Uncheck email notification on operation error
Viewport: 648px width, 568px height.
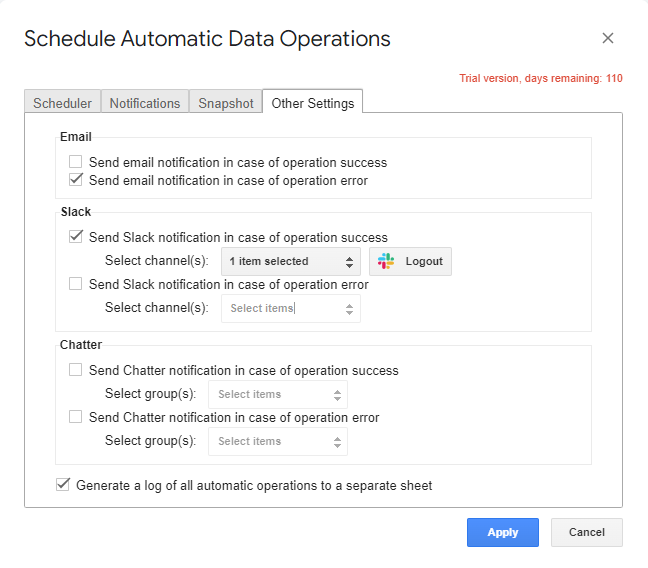[75, 180]
